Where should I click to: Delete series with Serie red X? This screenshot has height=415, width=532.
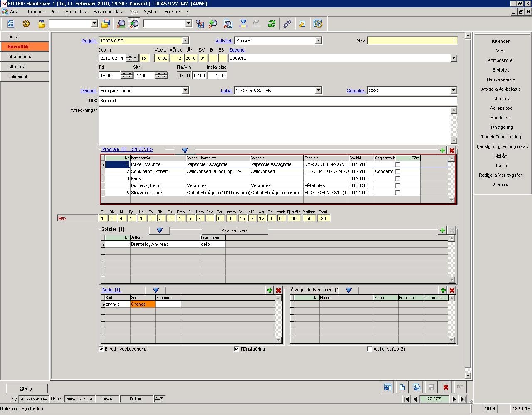[278, 290]
